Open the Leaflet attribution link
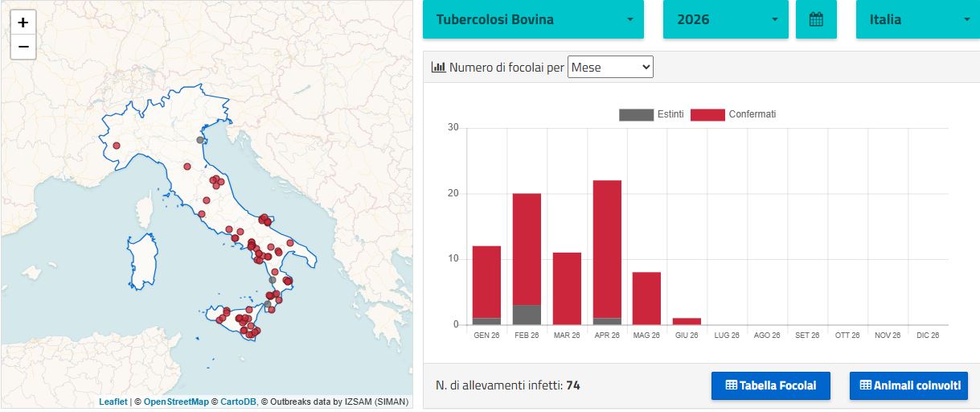 click(x=113, y=402)
